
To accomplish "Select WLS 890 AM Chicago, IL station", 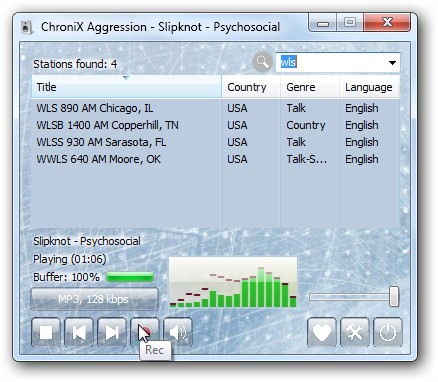I will (215, 108).
